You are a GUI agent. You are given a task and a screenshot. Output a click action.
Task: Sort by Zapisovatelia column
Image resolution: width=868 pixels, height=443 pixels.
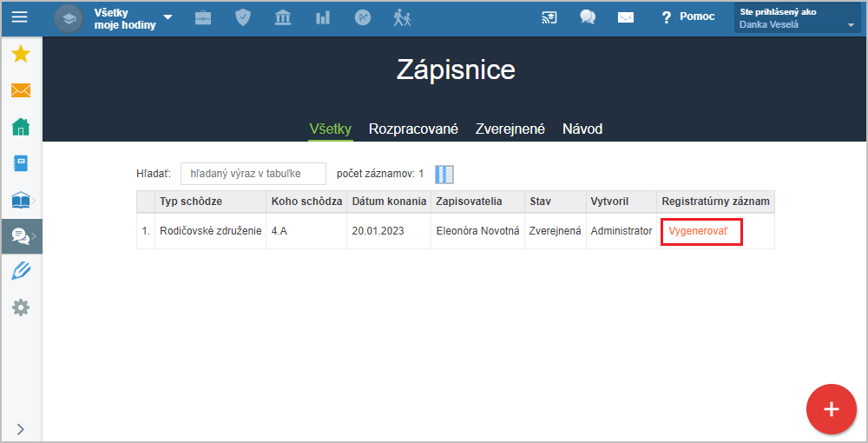[478, 202]
